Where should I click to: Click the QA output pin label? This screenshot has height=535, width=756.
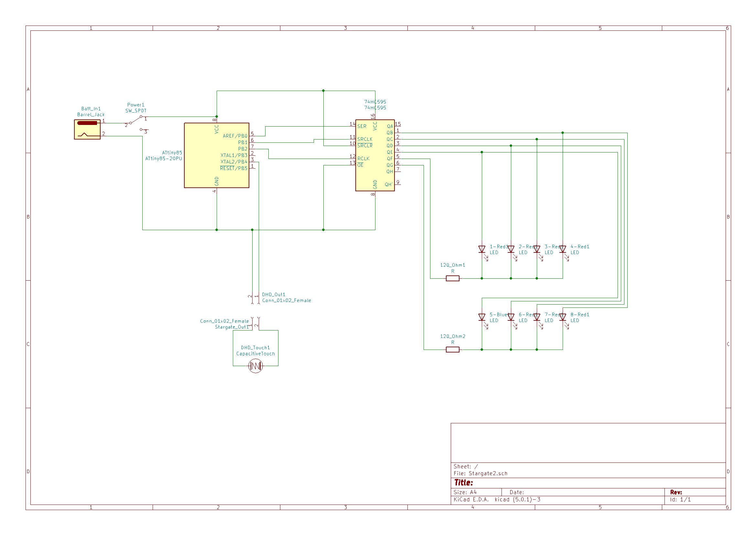click(x=390, y=126)
